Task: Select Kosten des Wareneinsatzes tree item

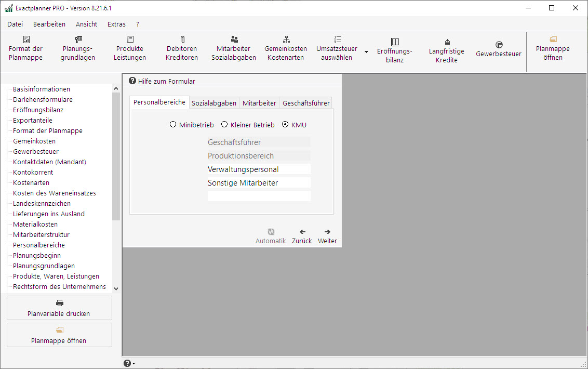Action: click(55, 193)
